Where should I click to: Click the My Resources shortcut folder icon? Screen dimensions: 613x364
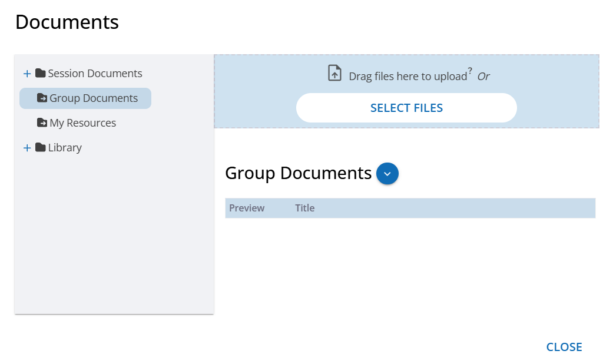(42, 123)
